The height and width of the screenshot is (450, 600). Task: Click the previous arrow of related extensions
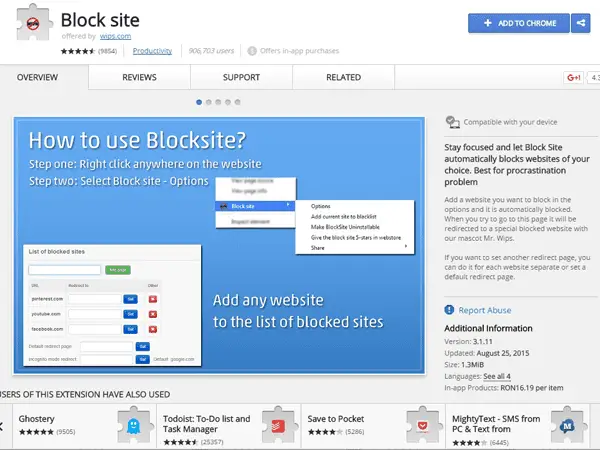pos(2,426)
